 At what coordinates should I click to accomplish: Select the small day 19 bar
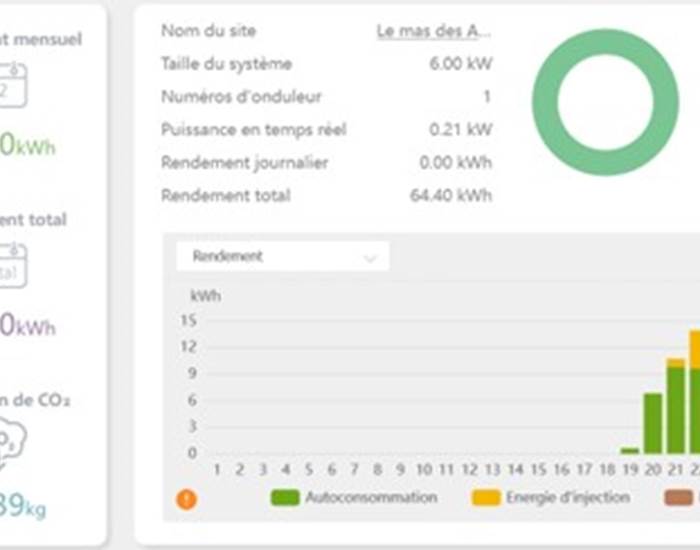pos(630,450)
